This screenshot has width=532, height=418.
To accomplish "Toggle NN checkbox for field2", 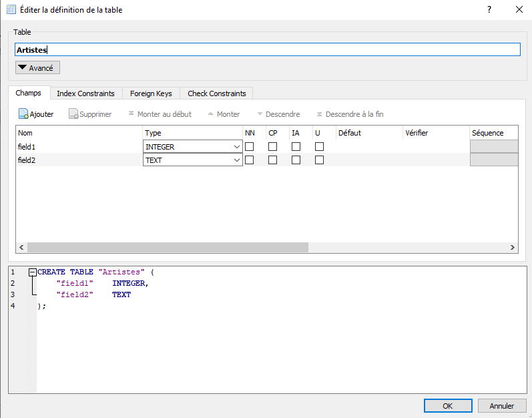I will pos(250,160).
